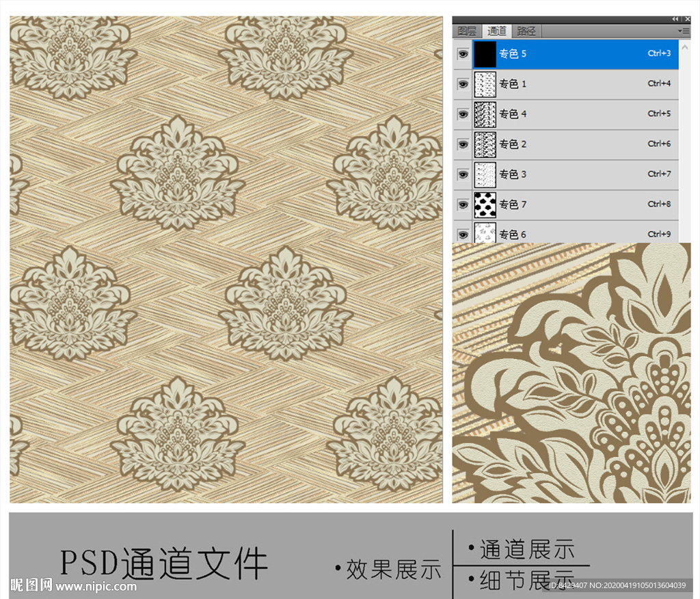Click the 专色 4 channel thumbnail
This screenshot has height=599, width=700.
pos(485,114)
